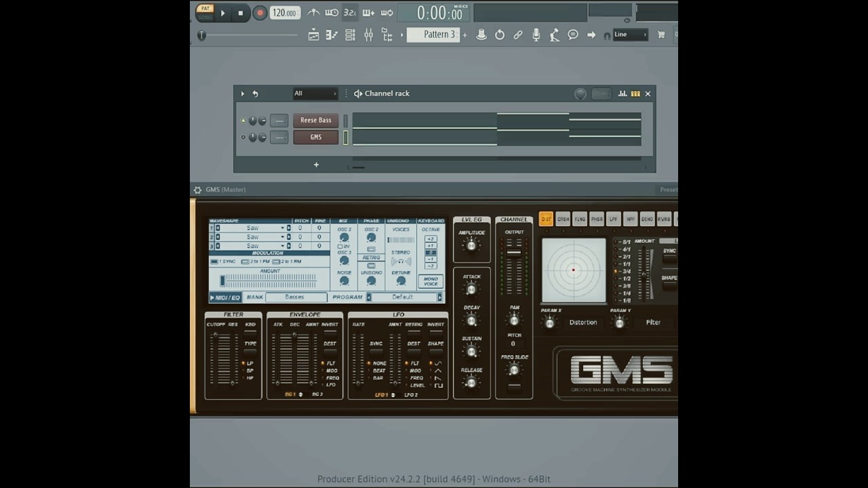
Task: Click the stamp tool icon in toolbar
Action: [x=481, y=35]
